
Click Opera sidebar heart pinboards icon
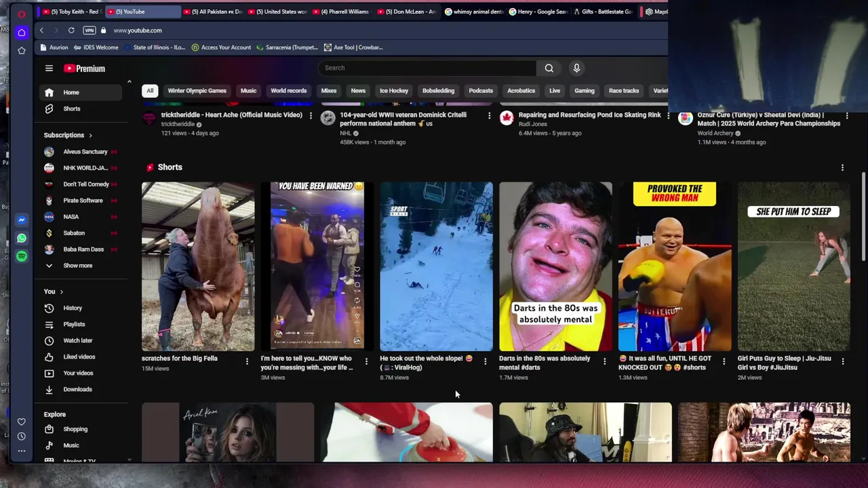click(x=22, y=422)
